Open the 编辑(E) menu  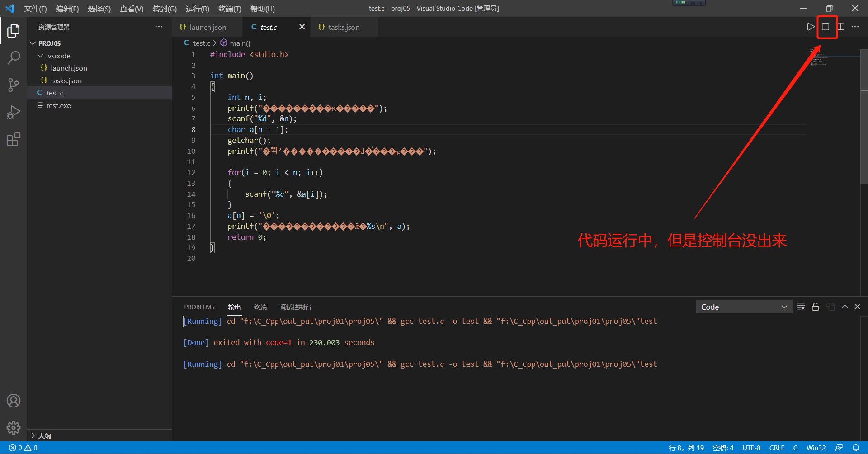click(x=67, y=9)
